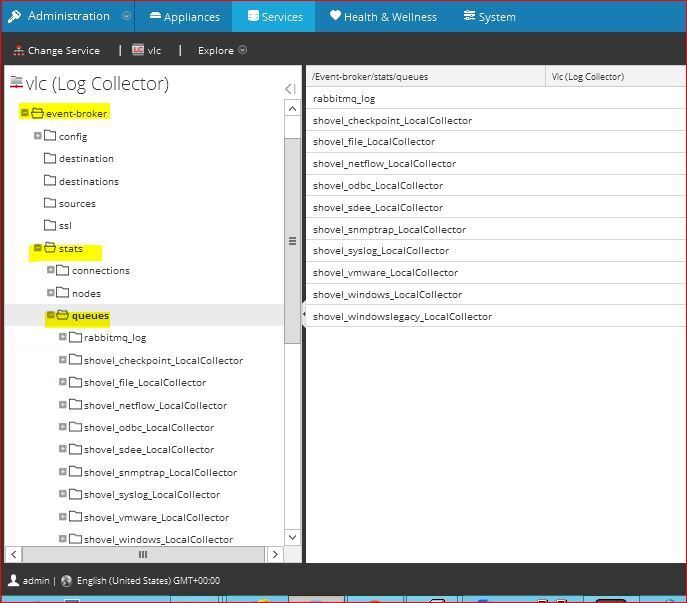
Task: Switch to the Appliances tab
Action: 184,16
